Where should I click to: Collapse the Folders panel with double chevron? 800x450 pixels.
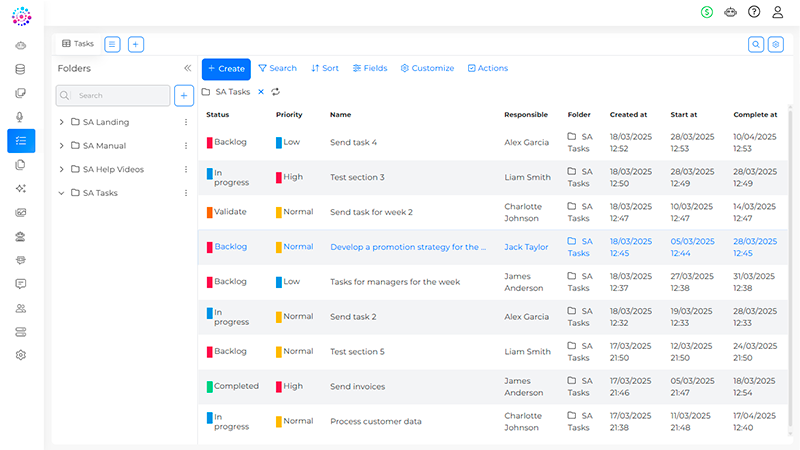(x=188, y=68)
